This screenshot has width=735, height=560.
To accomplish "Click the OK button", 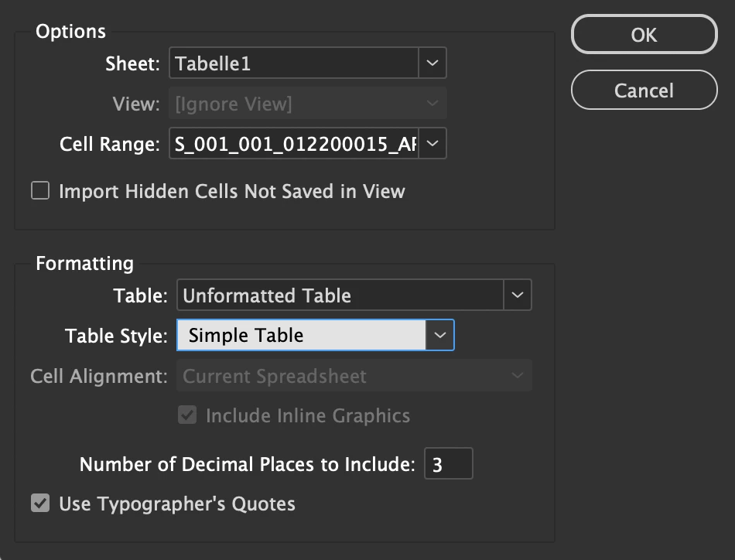I will click(644, 35).
